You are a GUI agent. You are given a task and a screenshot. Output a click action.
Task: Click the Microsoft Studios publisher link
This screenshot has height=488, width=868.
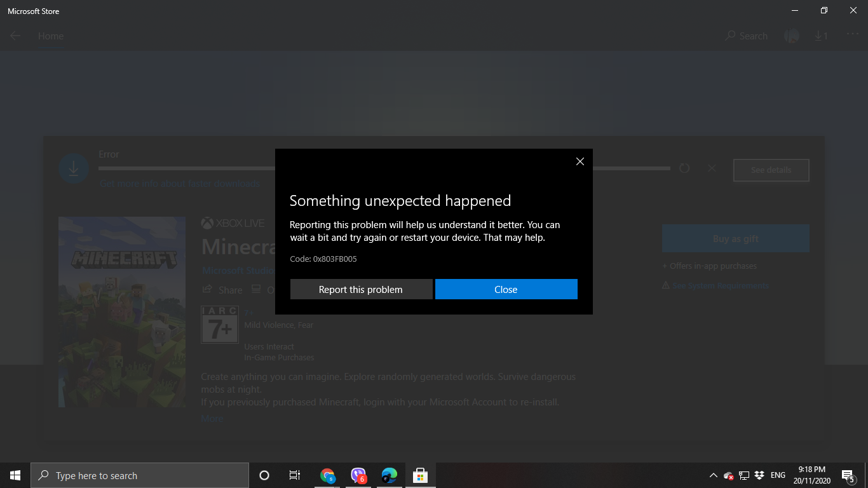coord(238,271)
